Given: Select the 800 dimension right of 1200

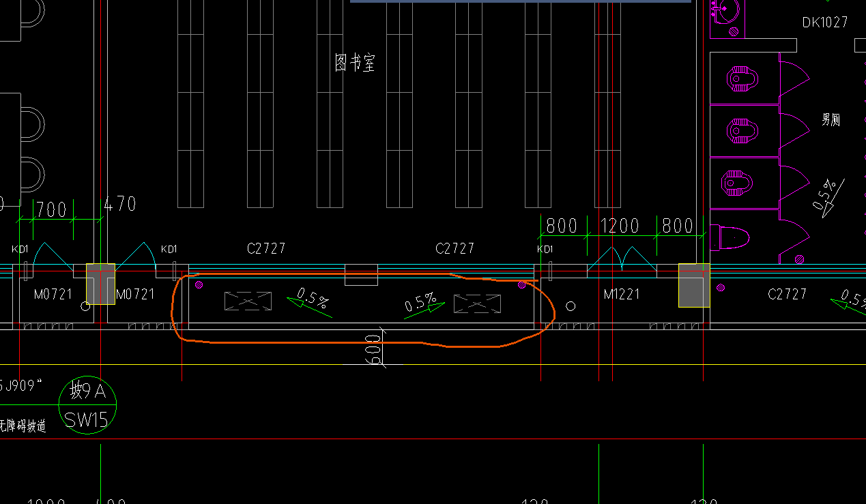Looking at the screenshot, I should [x=678, y=226].
